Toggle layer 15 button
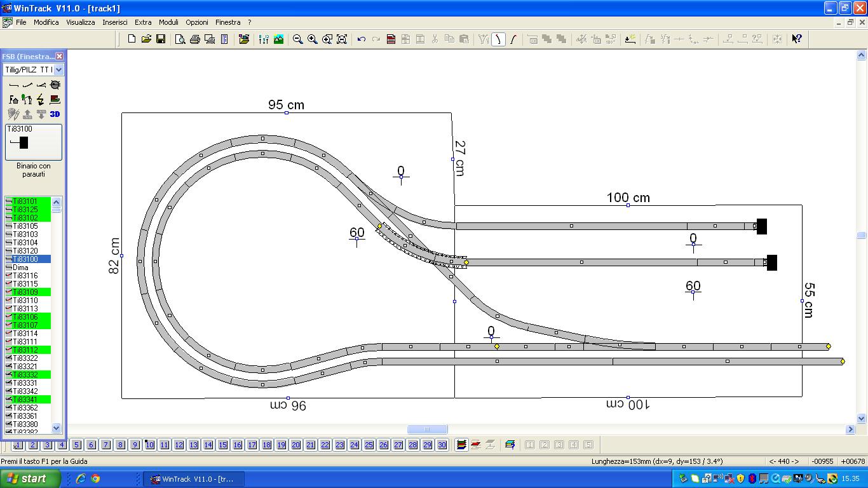The height and width of the screenshot is (488, 868). (x=222, y=445)
